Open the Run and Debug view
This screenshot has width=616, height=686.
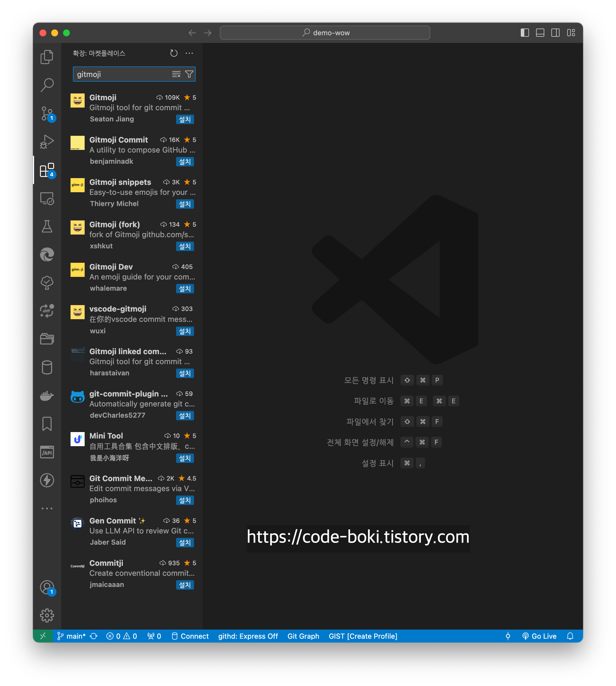click(x=47, y=141)
